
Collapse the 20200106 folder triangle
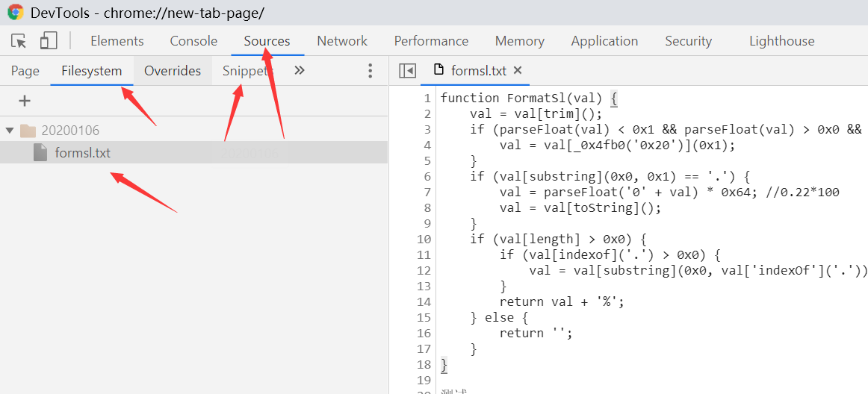click(x=9, y=131)
